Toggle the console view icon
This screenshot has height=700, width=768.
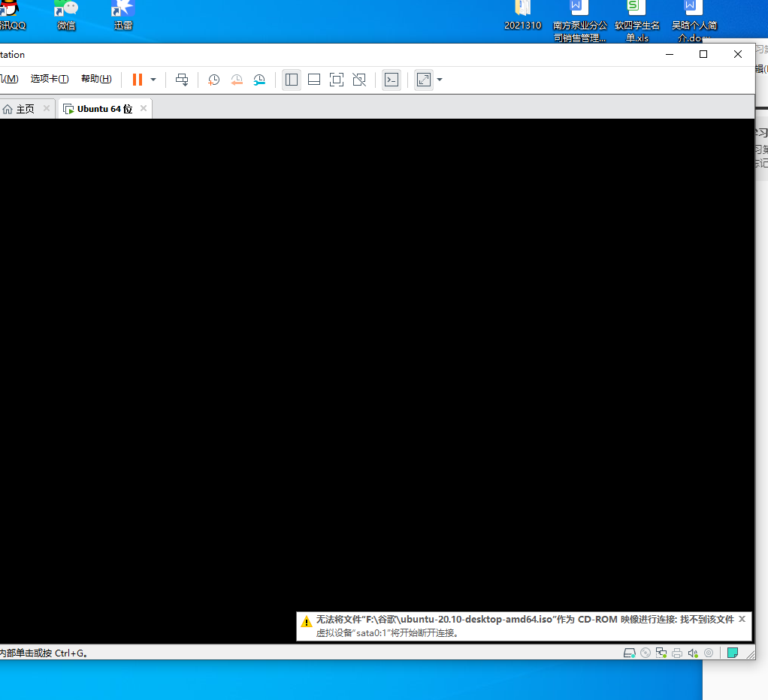pyautogui.click(x=392, y=80)
